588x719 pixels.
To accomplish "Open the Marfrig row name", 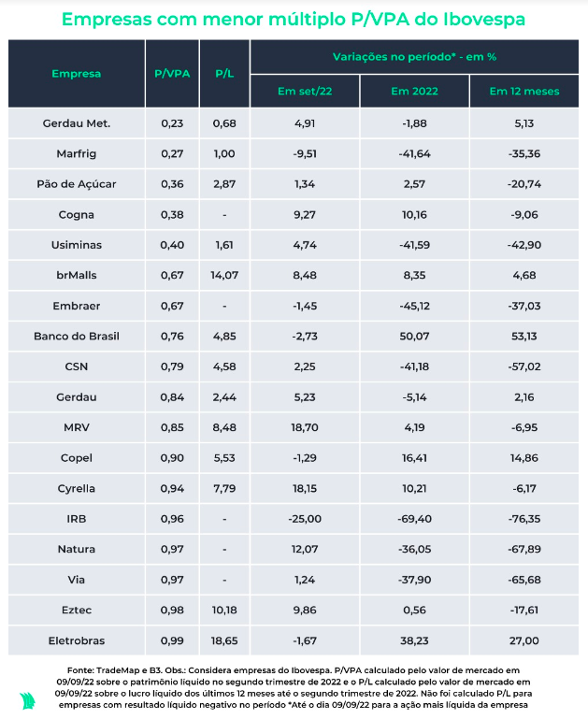I will tap(76, 153).
